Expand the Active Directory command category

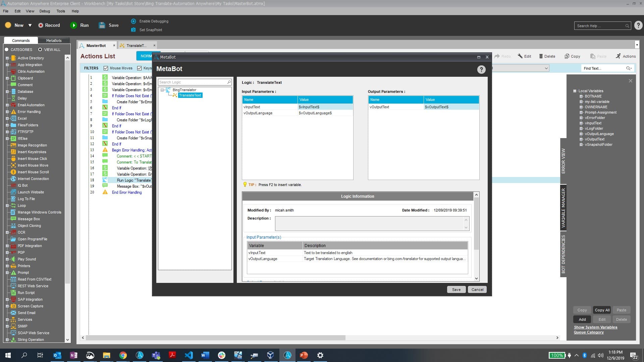point(7,58)
